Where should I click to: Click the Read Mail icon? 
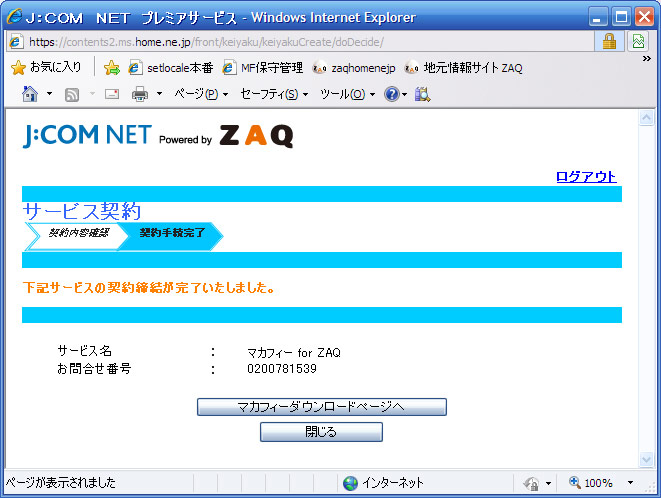pos(112,94)
